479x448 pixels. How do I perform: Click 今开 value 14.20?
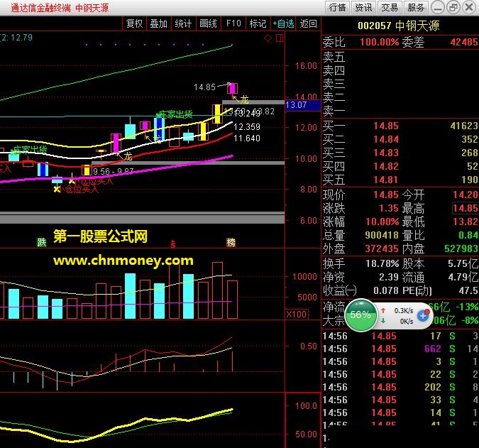click(465, 195)
